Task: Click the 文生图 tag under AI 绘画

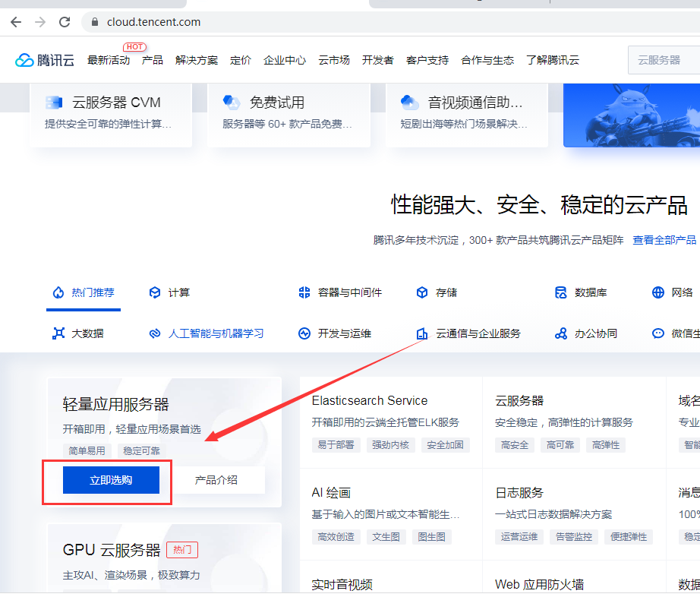Action: tap(386, 537)
